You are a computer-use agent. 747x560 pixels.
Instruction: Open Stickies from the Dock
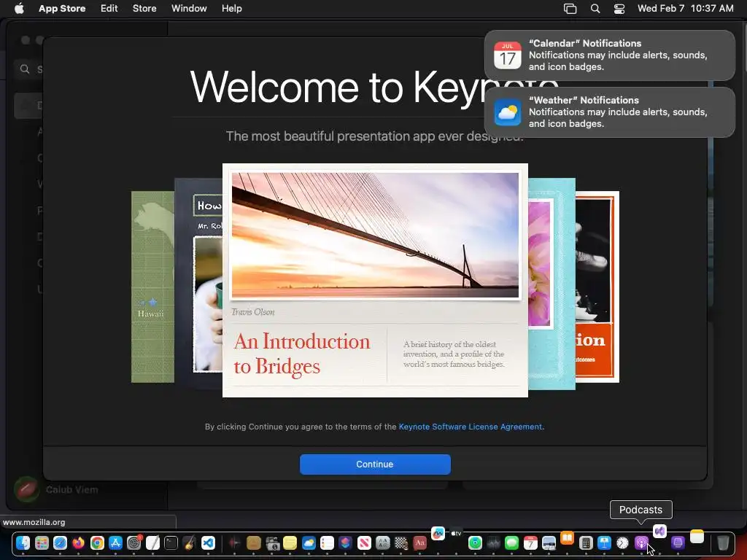290,542
